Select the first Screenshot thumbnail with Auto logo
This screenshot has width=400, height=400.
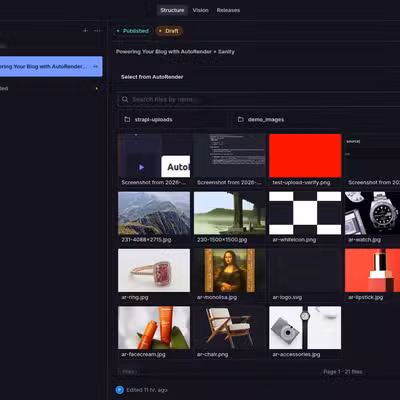tap(154, 155)
